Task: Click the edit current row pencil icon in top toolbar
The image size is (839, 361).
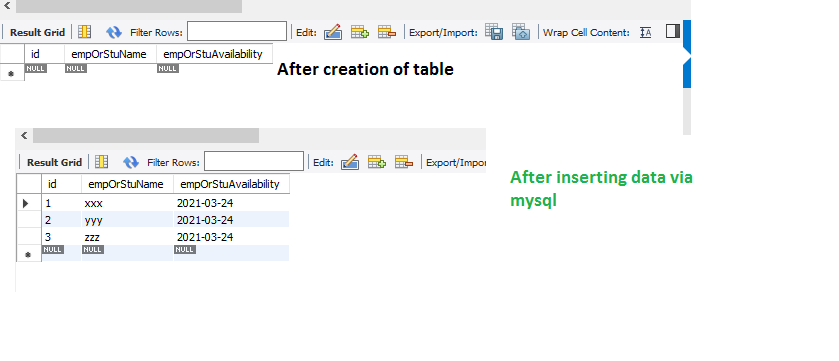Action: (333, 32)
